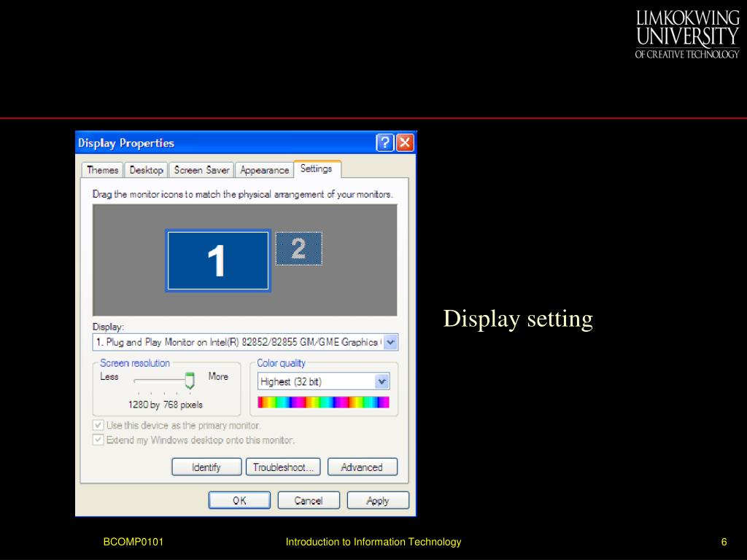Screen dimensions: 747x560
Task: Select monitor 1 icon
Action: coord(217,260)
